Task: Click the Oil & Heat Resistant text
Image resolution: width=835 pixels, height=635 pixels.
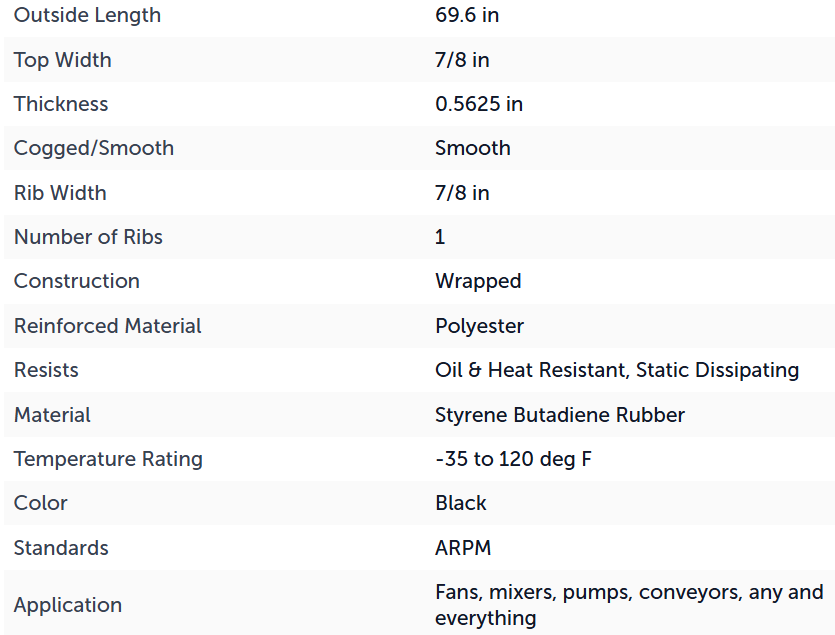Action: [x=531, y=370]
